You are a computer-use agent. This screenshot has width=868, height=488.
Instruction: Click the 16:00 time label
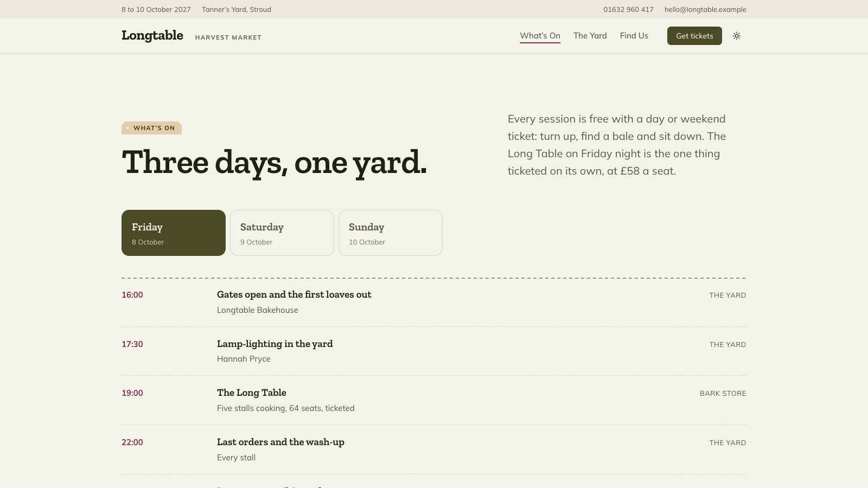pyautogui.click(x=132, y=295)
